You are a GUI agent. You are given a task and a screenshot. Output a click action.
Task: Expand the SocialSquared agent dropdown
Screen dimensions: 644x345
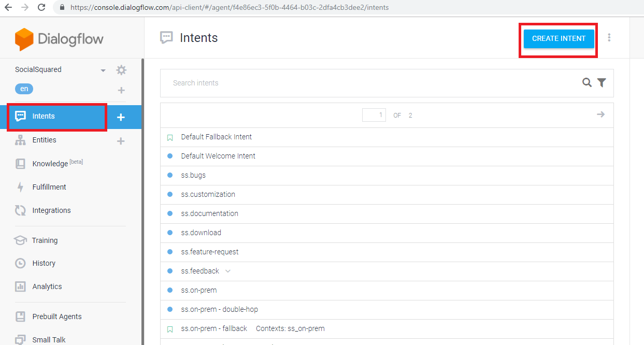(103, 70)
